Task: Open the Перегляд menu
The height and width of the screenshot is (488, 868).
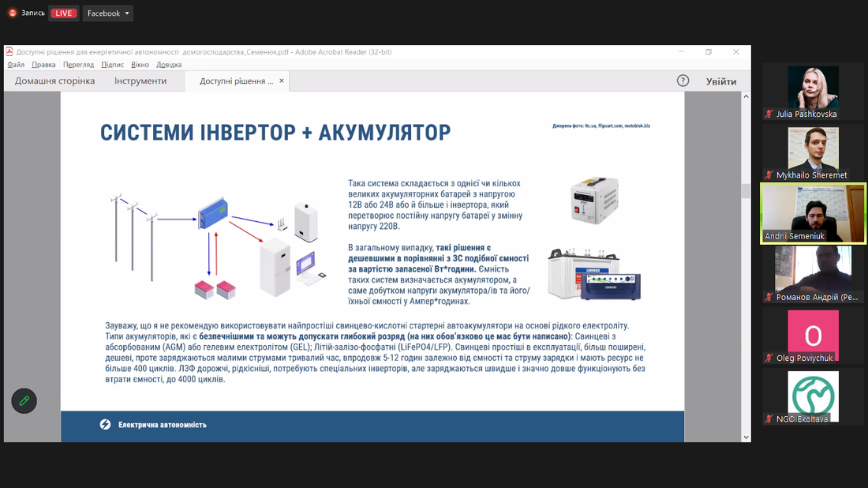Action: pos(79,65)
